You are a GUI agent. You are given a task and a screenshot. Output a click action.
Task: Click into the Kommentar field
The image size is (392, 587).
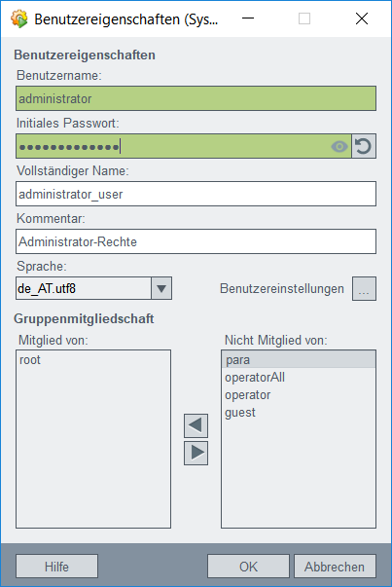(x=196, y=241)
